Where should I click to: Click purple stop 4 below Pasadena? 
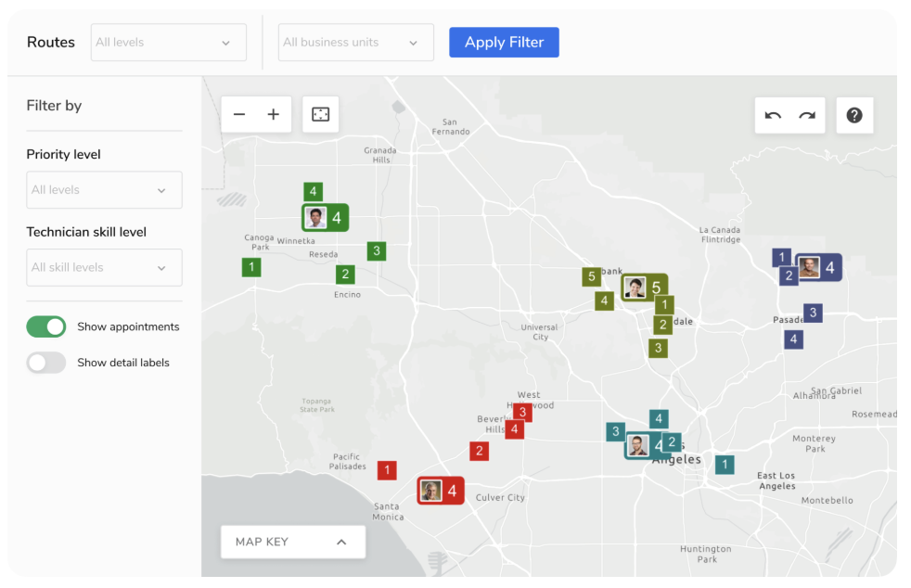click(793, 339)
